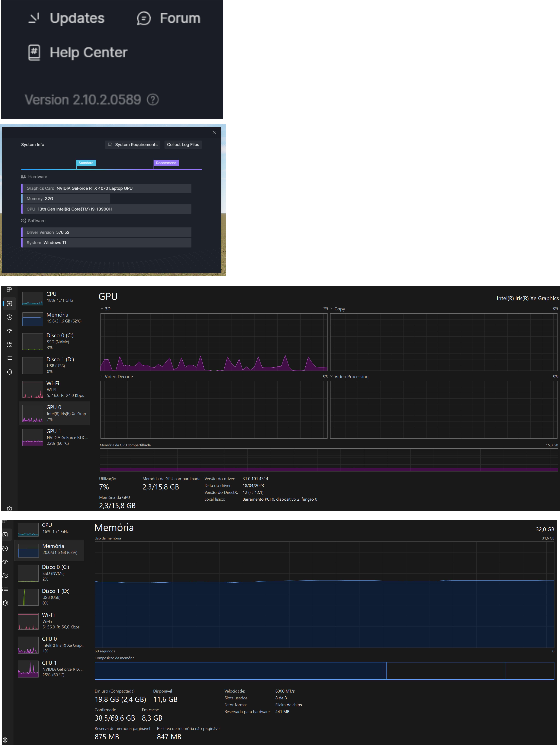Viewport: 560px width, 745px height.
Task: Click the Hardware section icon
Action: [24, 176]
